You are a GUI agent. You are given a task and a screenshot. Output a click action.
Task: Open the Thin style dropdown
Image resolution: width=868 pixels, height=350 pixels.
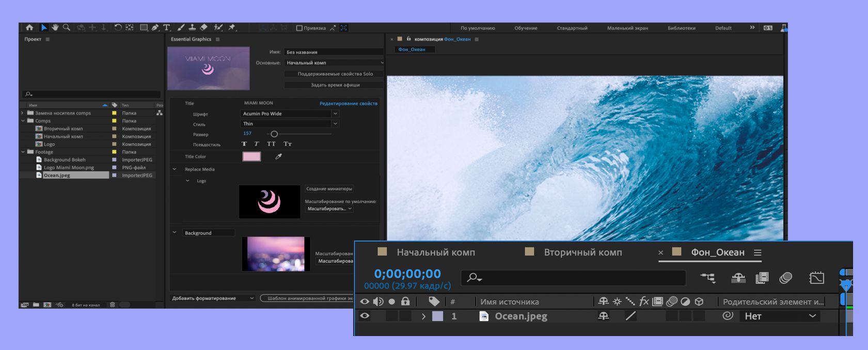290,124
